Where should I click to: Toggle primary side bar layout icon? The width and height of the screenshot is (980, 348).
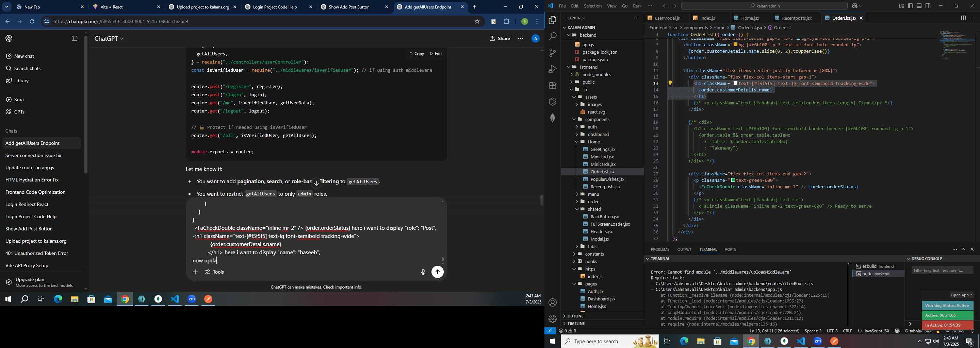[x=910, y=6]
